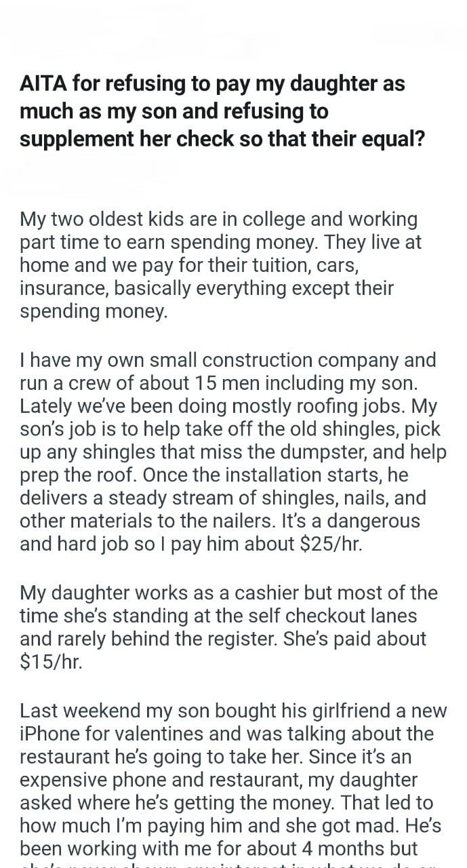Tap the AITA post title heading
467x868 pixels.
click(222, 111)
